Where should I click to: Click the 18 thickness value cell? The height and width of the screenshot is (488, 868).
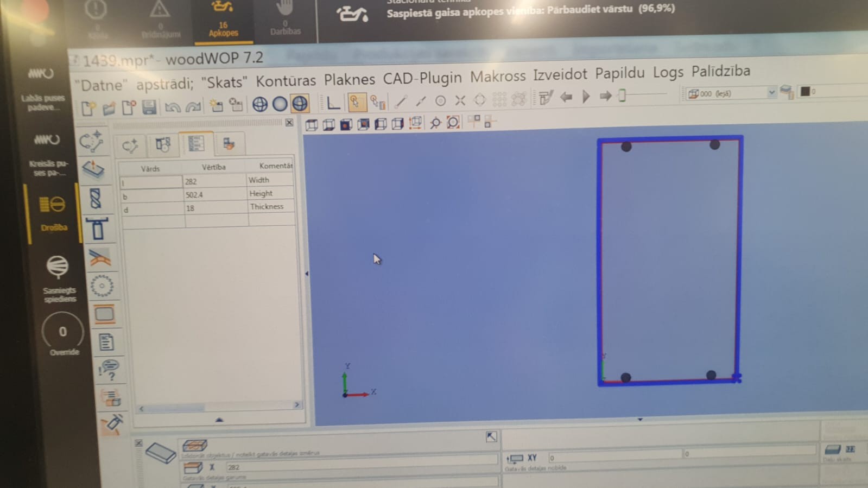pos(216,208)
